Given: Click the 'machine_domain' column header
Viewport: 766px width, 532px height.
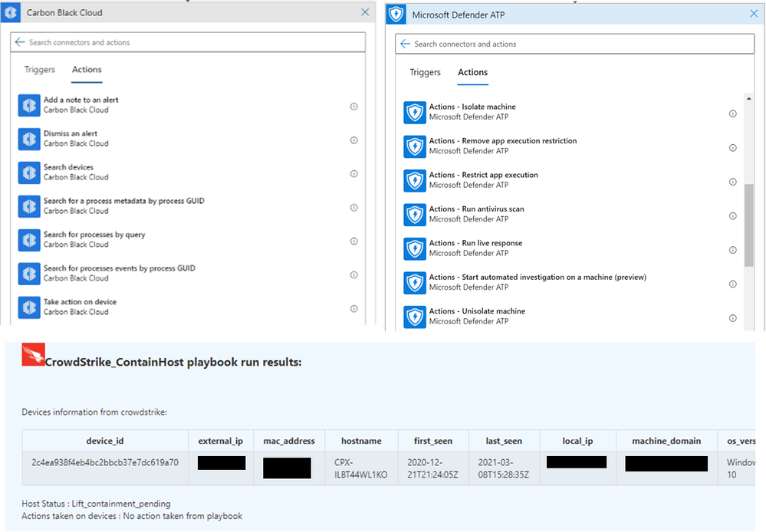Looking at the screenshot, I should (x=667, y=441).
